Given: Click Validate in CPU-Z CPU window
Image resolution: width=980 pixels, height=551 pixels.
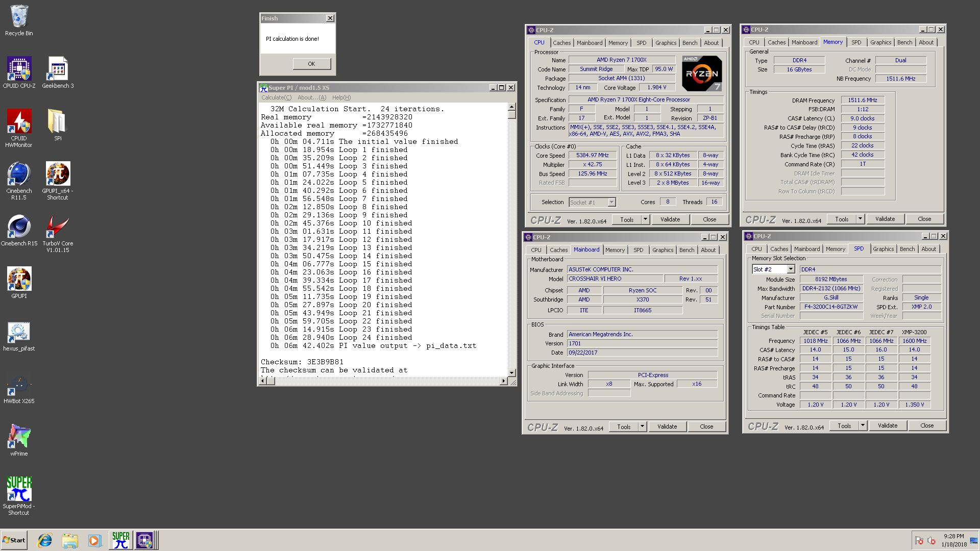Looking at the screenshot, I should click(x=670, y=219).
